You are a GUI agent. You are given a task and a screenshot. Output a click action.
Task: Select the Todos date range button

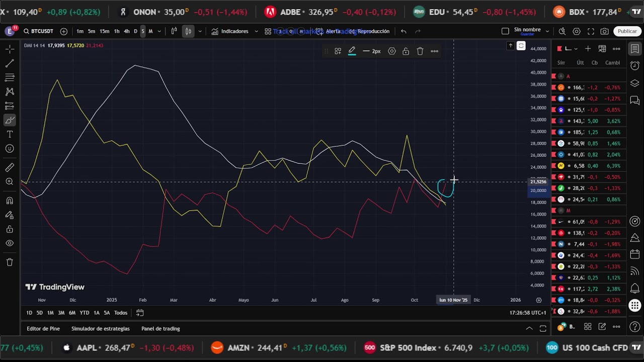point(121,313)
